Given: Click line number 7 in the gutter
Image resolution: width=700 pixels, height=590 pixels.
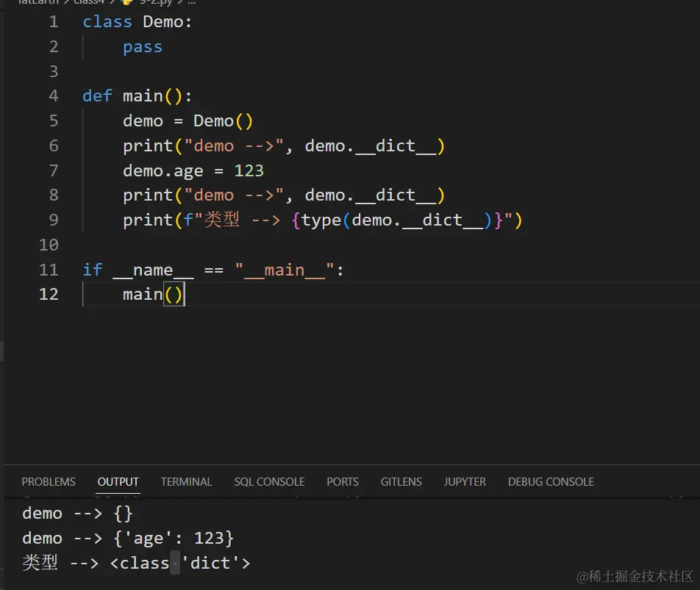Looking at the screenshot, I should coord(54,170).
